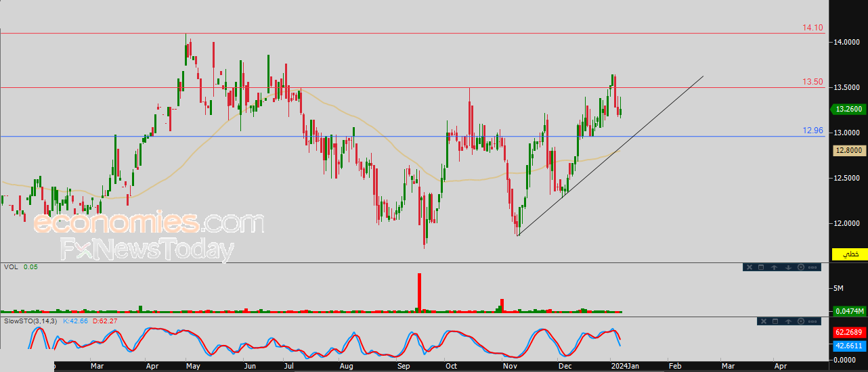Click the yellow خطي chart-type button
868x372 pixels.
(849, 254)
